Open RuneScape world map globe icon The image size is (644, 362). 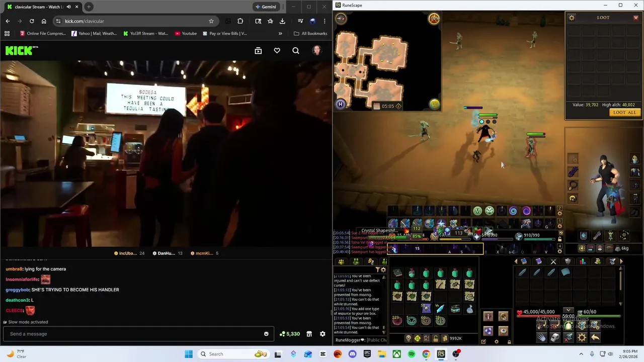pyautogui.click(x=434, y=104)
